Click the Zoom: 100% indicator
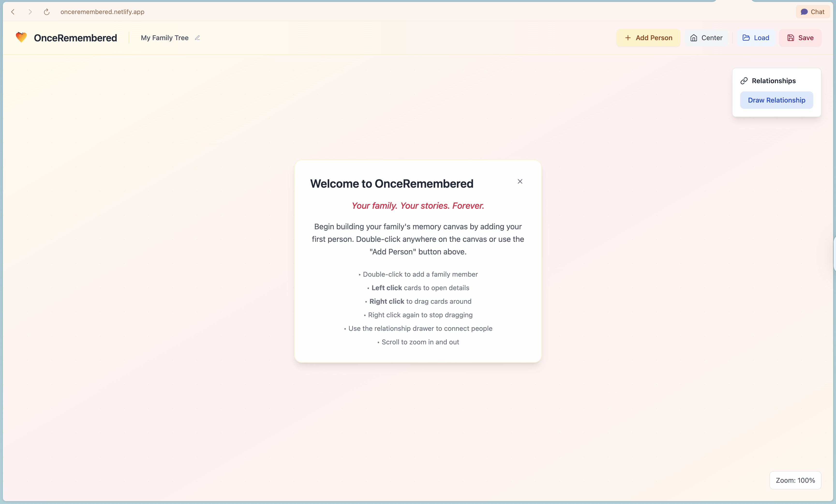This screenshot has width=836, height=504. pyautogui.click(x=795, y=480)
